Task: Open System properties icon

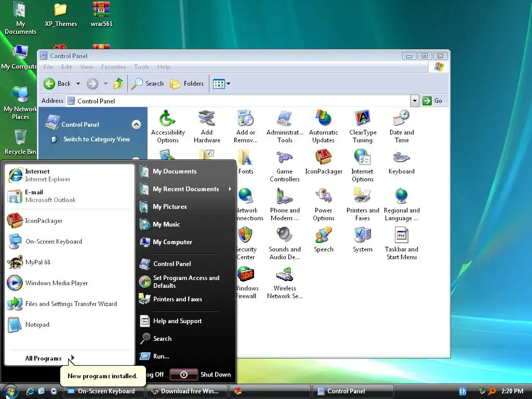Action: (362, 240)
